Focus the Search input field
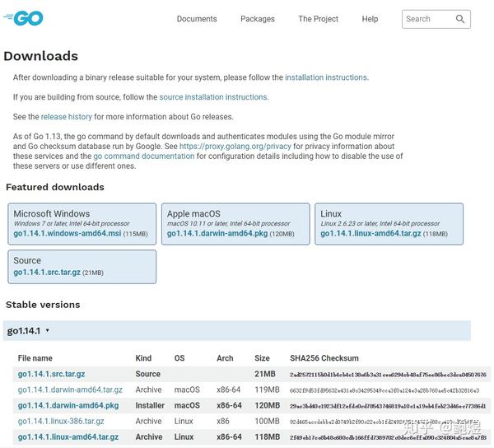 427,19
